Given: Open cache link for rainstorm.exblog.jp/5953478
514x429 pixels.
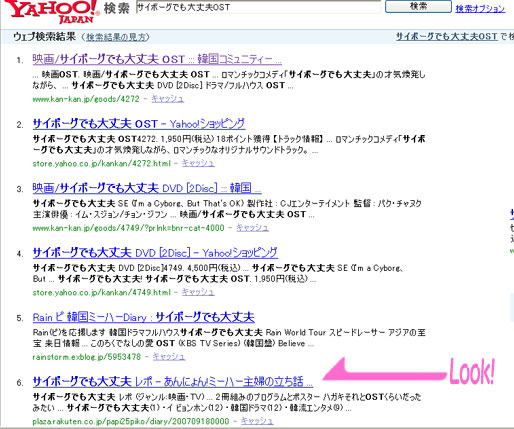Looking at the screenshot, I should 169,357.
